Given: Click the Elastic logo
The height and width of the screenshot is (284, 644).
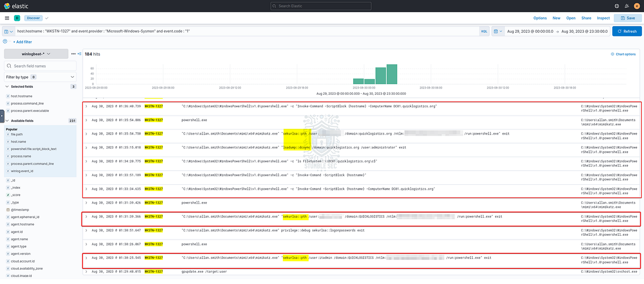Looking at the screenshot, I should 15,5.
